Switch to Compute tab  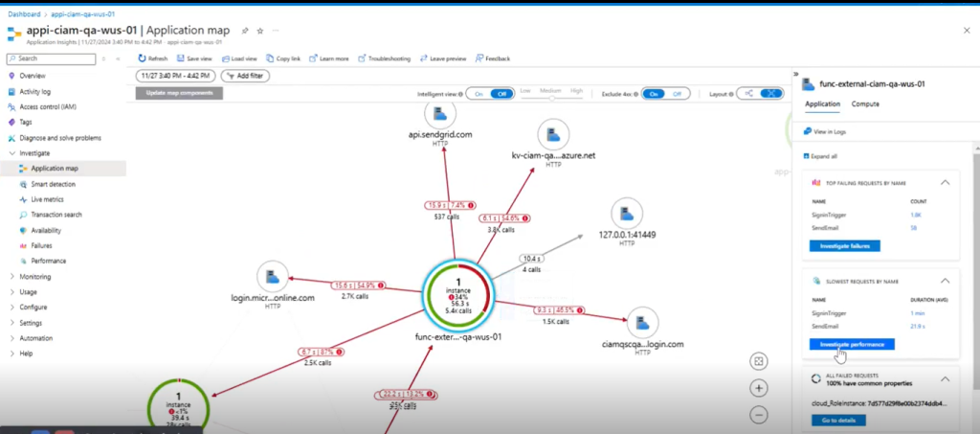[865, 103]
